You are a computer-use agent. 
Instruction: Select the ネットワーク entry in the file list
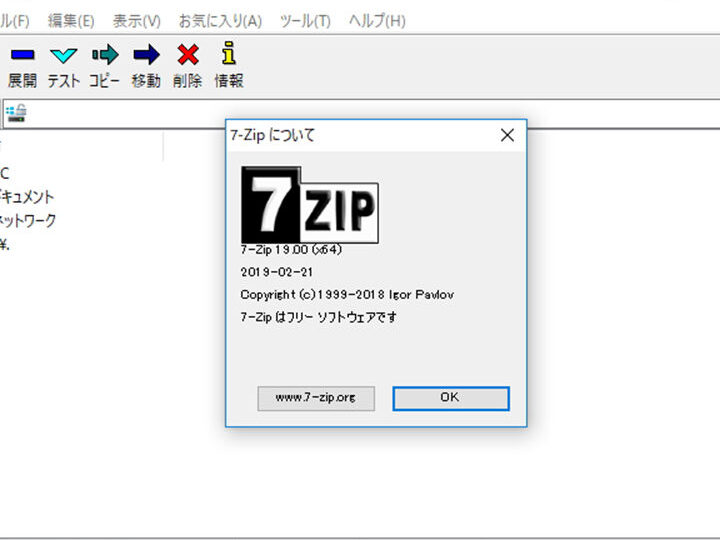pyautogui.click(x=28, y=221)
